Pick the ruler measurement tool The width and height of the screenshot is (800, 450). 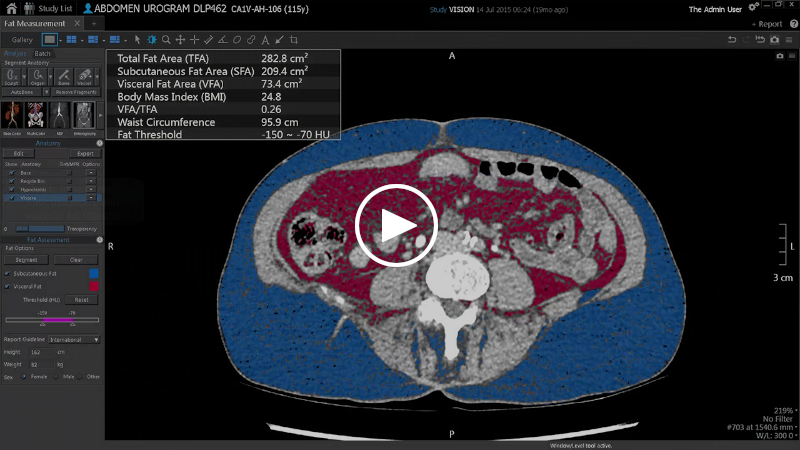pos(208,39)
